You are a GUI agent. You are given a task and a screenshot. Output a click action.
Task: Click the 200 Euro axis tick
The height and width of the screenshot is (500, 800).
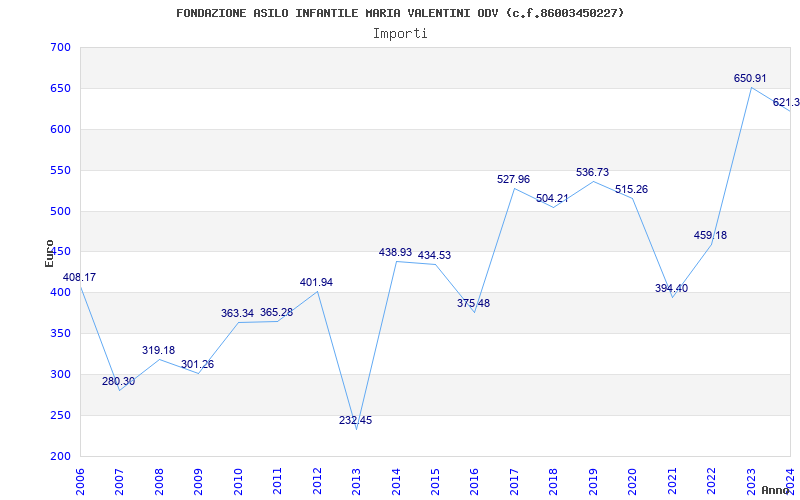(60, 457)
